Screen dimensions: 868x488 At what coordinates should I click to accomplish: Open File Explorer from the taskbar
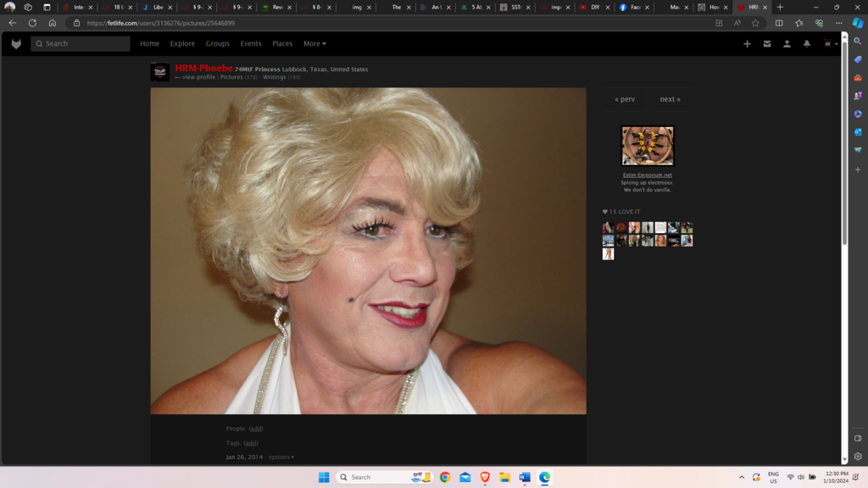click(505, 477)
